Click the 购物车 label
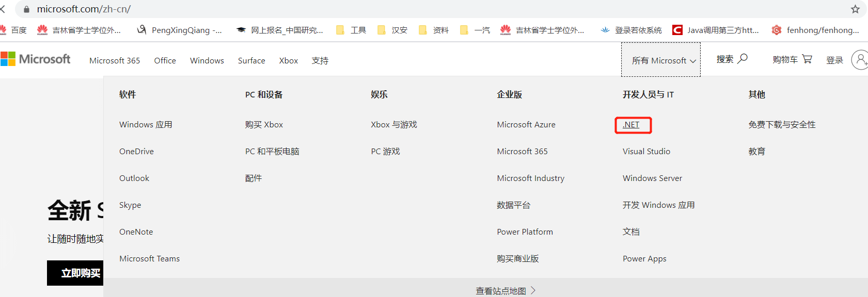The width and height of the screenshot is (868, 297). click(x=785, y=60)
